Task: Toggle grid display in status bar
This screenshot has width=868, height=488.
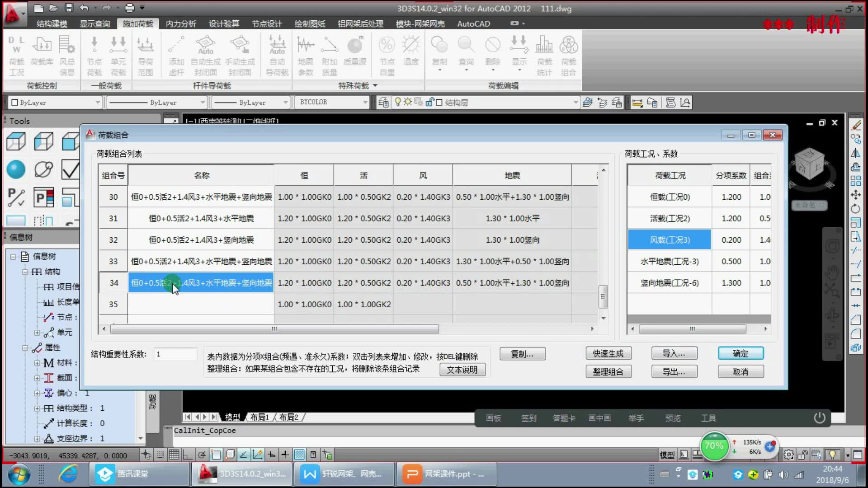Action: [174, 455]
